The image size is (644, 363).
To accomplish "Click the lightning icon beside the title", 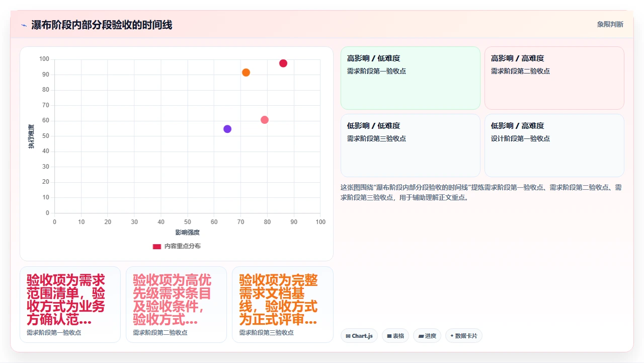I will (24, 25).
